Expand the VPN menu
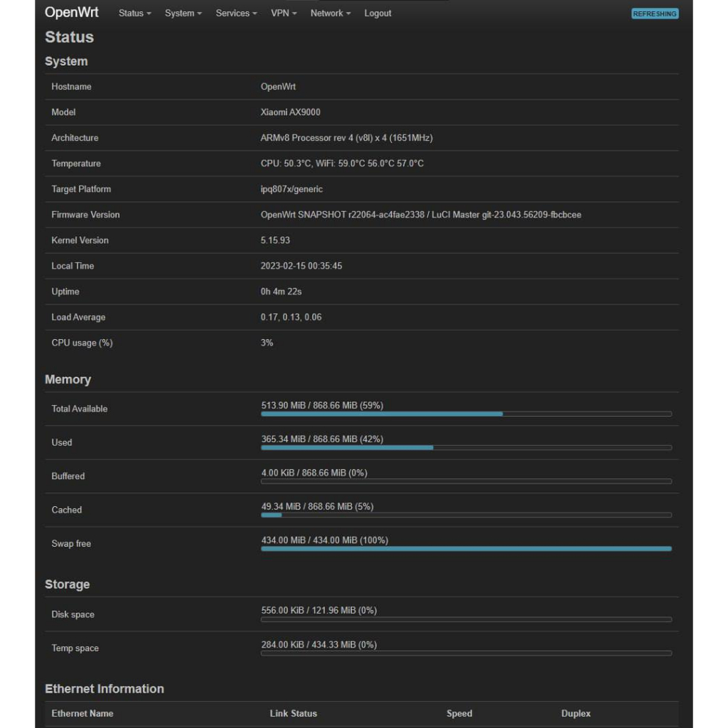Screen dimensions: 728x728 tap(284, 14)
